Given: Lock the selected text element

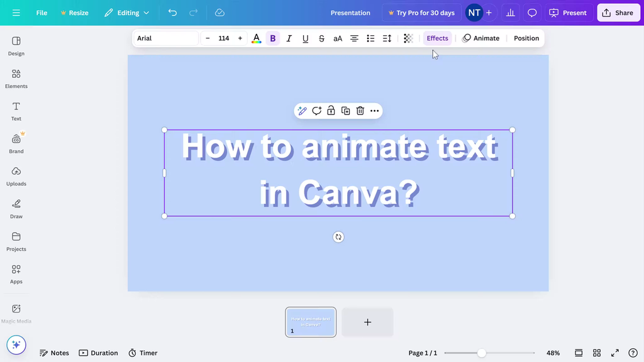Looking at the screenshot, I should tap(331, 111).
